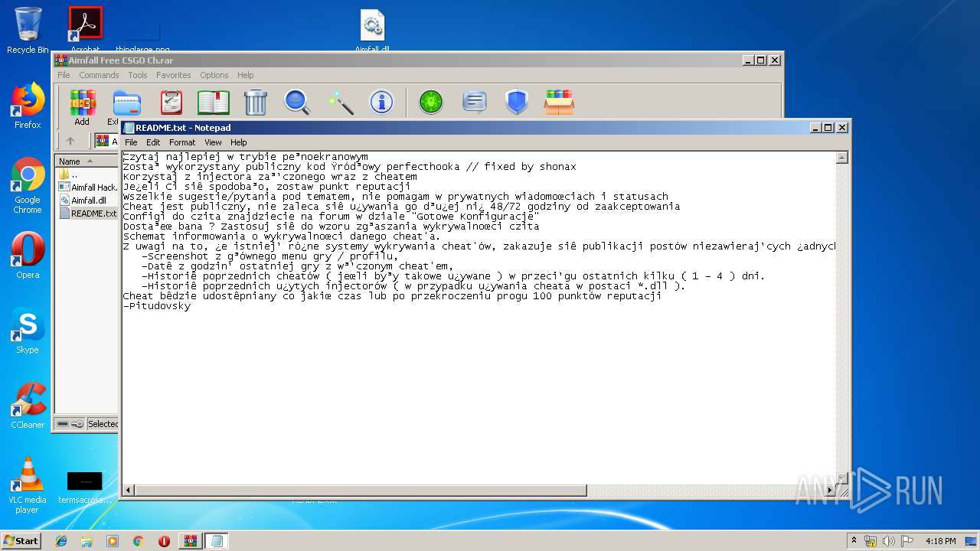
Task: Open the Help menu in WinRAR
Action: (x=245, y=75)
